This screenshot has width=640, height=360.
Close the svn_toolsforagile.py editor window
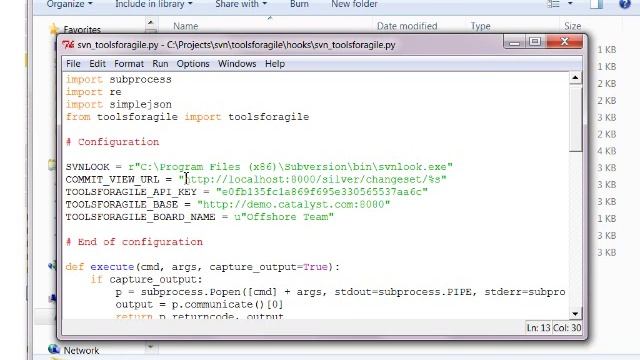click(x=564, y=42)
